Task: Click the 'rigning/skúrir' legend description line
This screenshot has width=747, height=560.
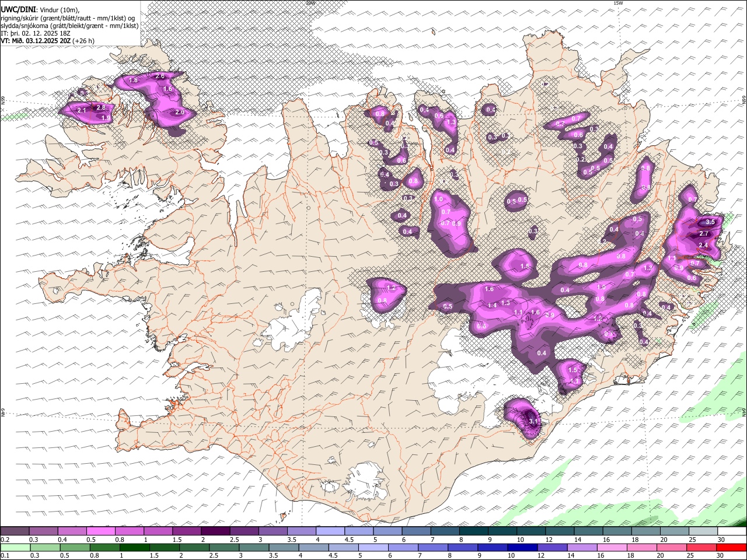Action: [x=68, y=17]
